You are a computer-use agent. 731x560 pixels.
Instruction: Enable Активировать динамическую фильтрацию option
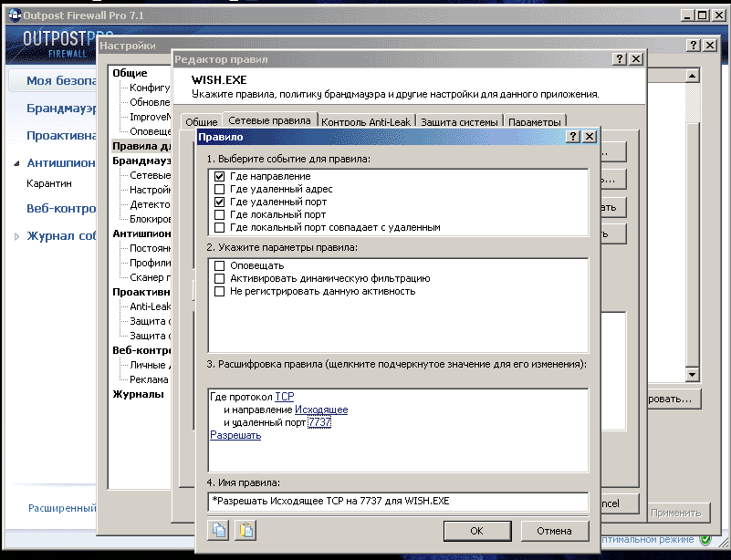219,278
